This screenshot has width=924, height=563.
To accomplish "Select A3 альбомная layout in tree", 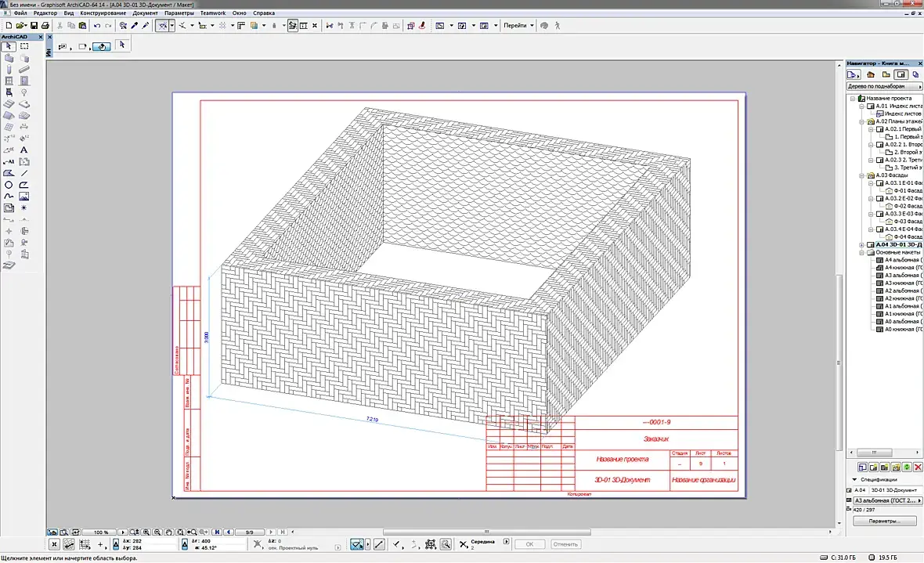I will click(901, 276).
